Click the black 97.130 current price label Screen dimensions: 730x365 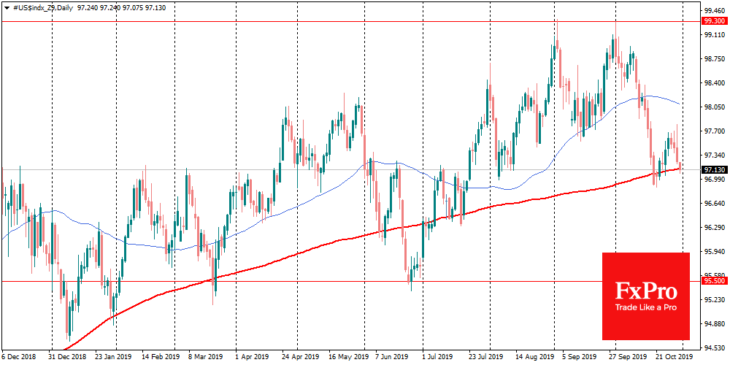(714, 169)
